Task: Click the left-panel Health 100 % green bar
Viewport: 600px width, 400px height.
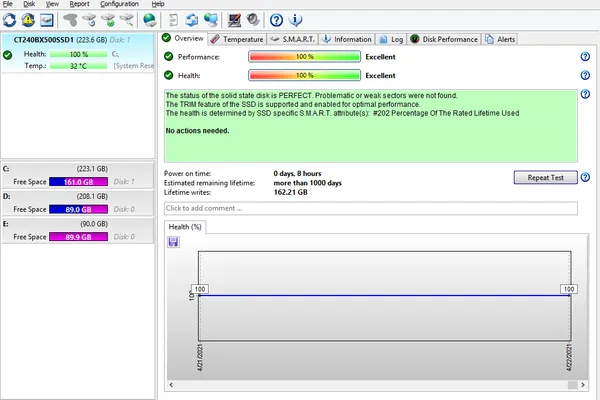Action: tap(78, 54)
